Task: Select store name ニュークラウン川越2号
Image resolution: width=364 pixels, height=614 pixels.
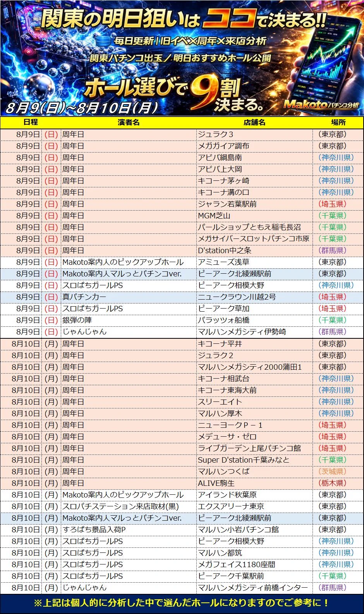Action: (237, 297)
